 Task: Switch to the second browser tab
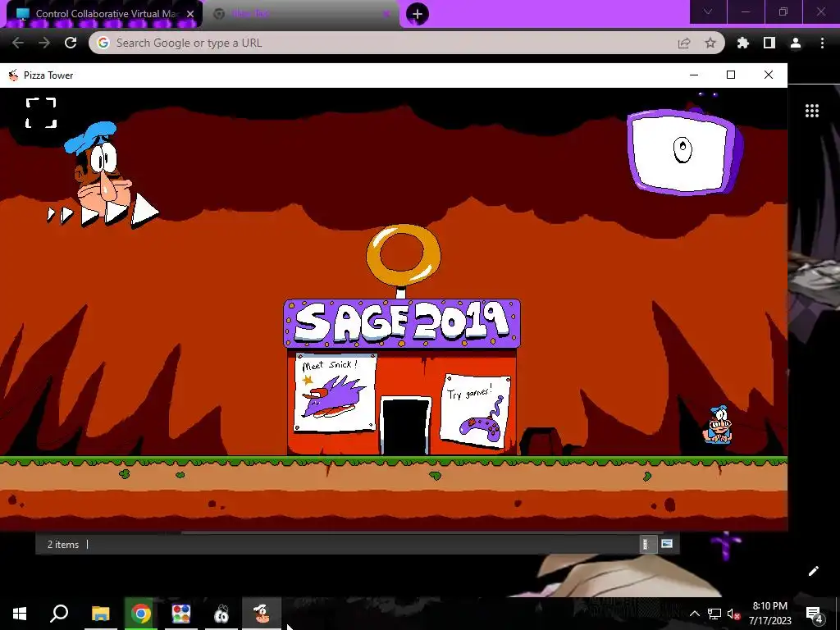(x=303, y=14)
